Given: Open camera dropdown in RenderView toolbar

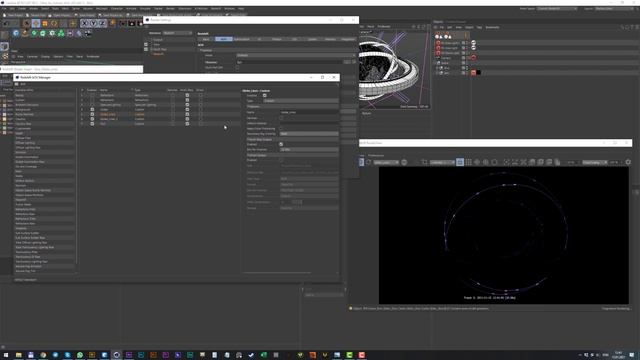Looking at the screenshot, I should pyautogui.click(x=442, y=162).
